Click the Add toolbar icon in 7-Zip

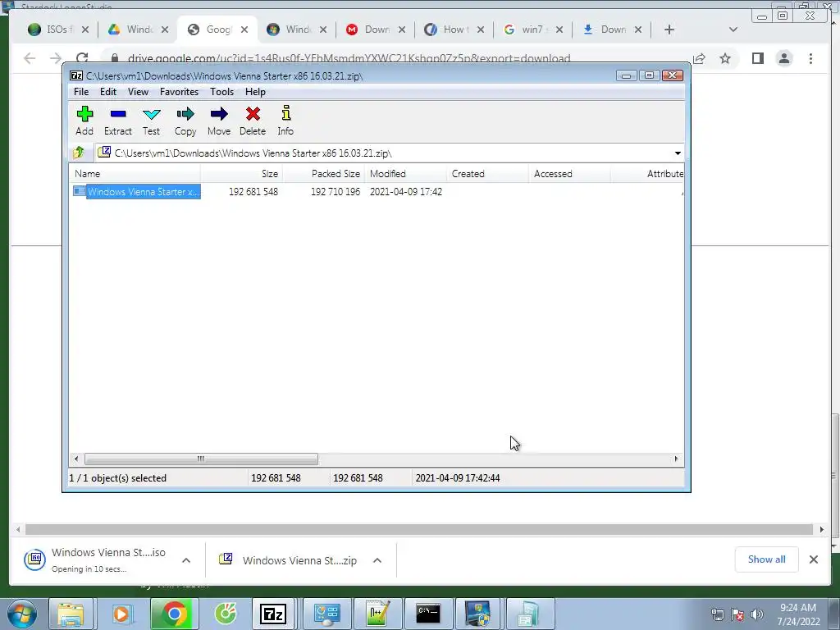point(84,120)
